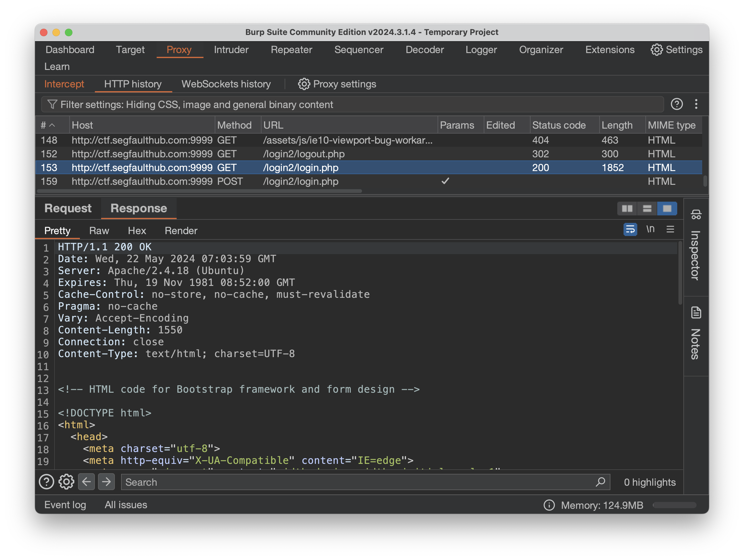744x560 pixels.
Task: Select the tabbed view layout icon
Action: pyautogui.click(x=667, y=209)
